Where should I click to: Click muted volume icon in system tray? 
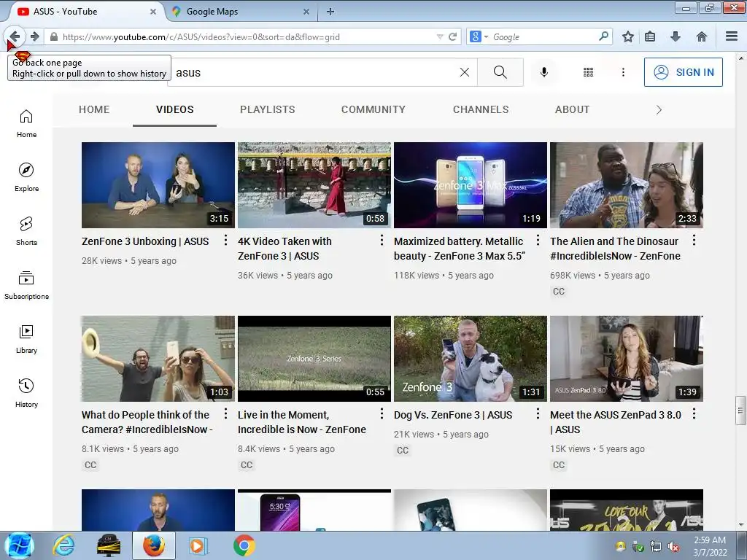[673, 547]
